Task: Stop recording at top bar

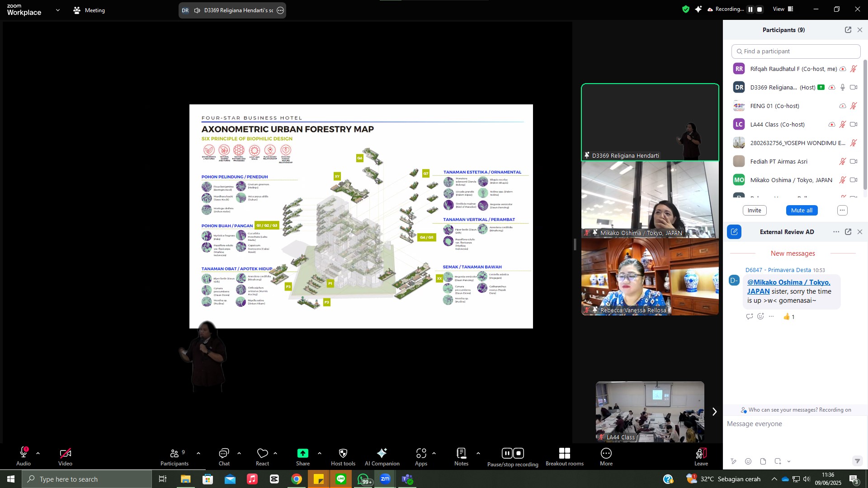Action: pos(760,9)
